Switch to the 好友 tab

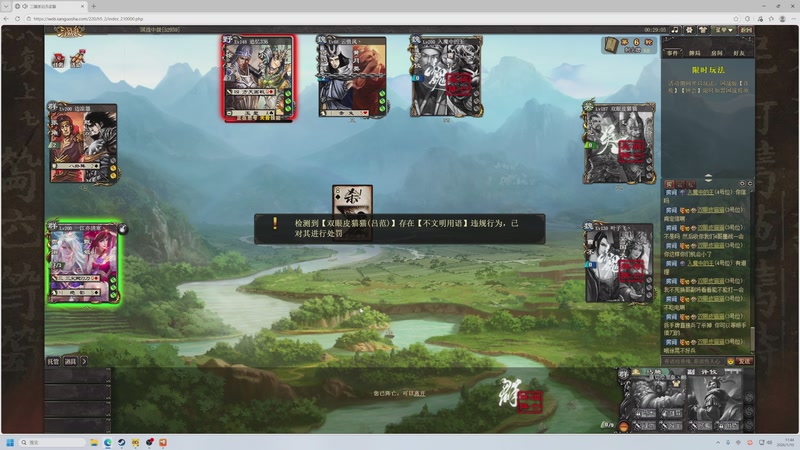coord(739,53)
